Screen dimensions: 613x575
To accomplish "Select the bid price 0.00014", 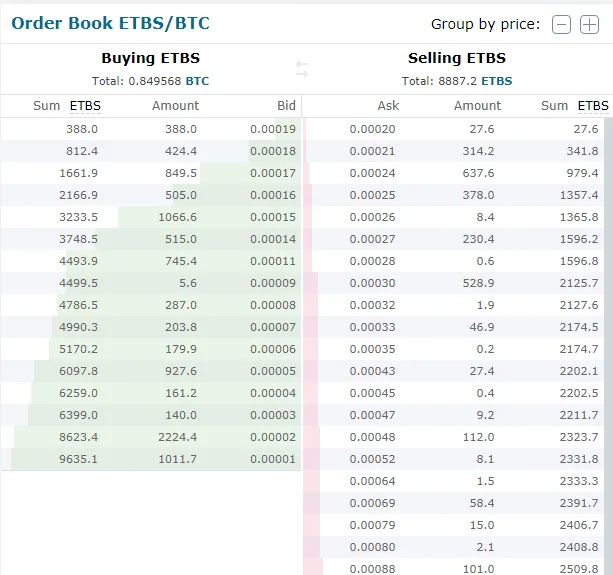I will (273, 239).
